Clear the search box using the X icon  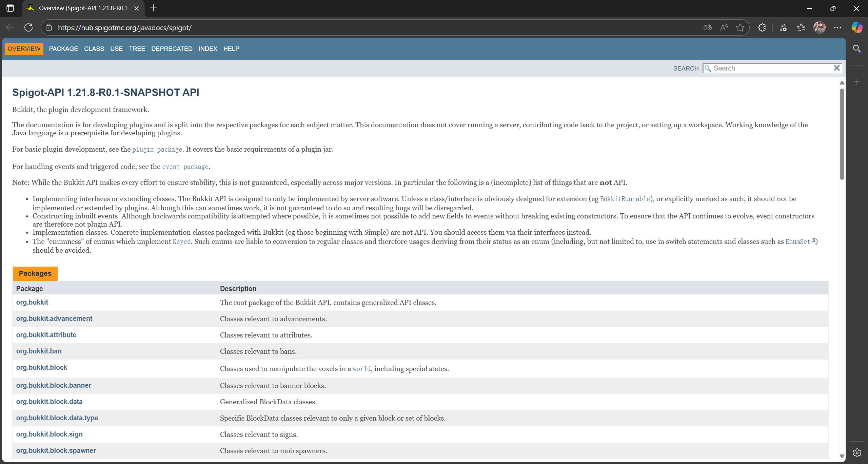pos(836,68)
